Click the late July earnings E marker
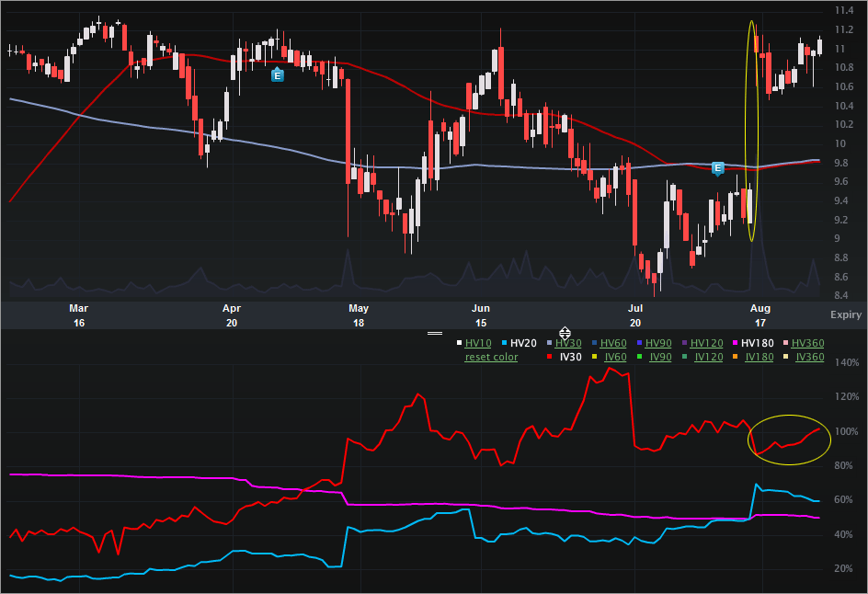 [717, 168]
